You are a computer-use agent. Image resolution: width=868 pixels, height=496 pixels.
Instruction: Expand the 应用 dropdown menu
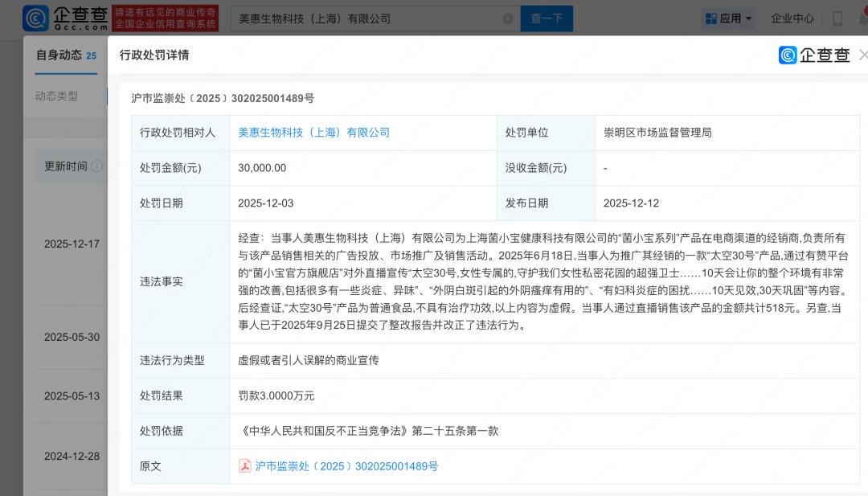point(748,18)
